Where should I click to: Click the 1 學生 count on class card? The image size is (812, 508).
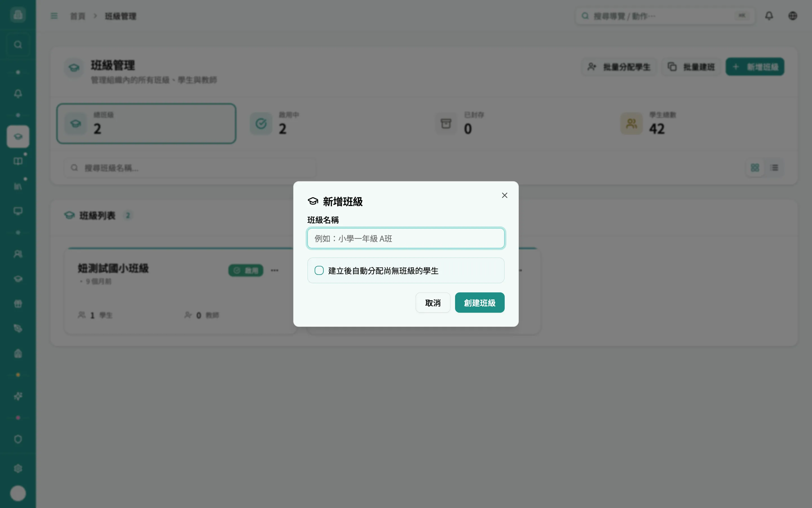pyautogui.click(x=95, y=315)
